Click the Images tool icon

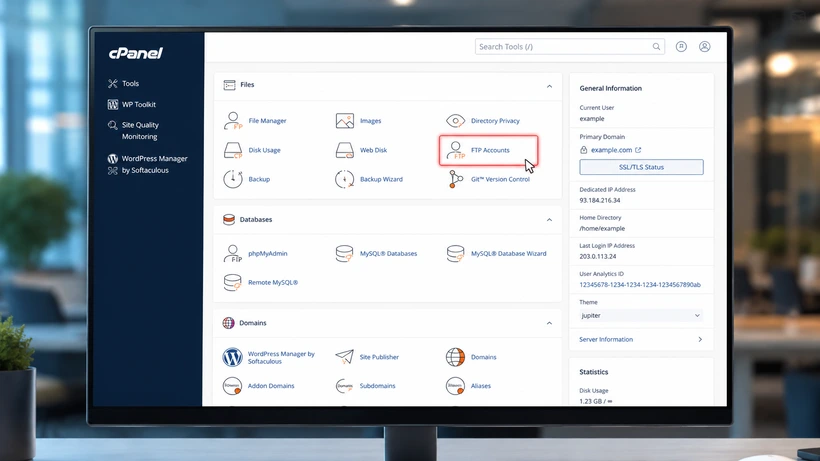click(345, 121)
